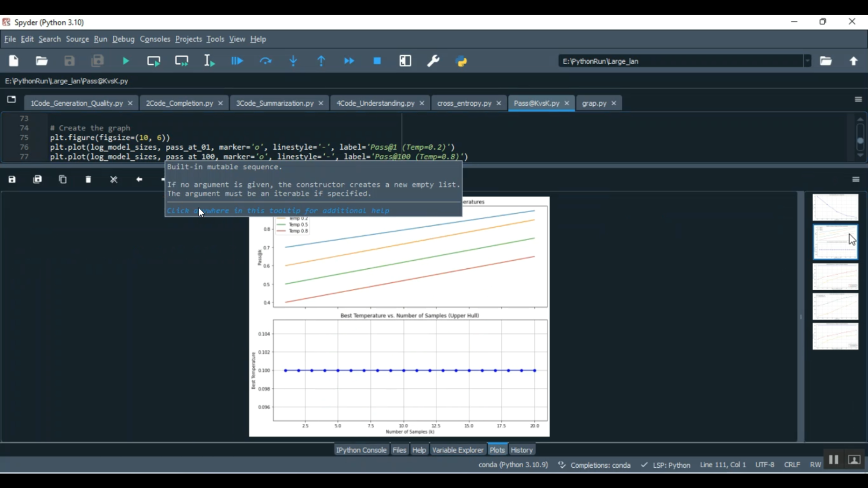Pause the running console via status bar icon
The image size is (868, 488).
click(833, 460)
